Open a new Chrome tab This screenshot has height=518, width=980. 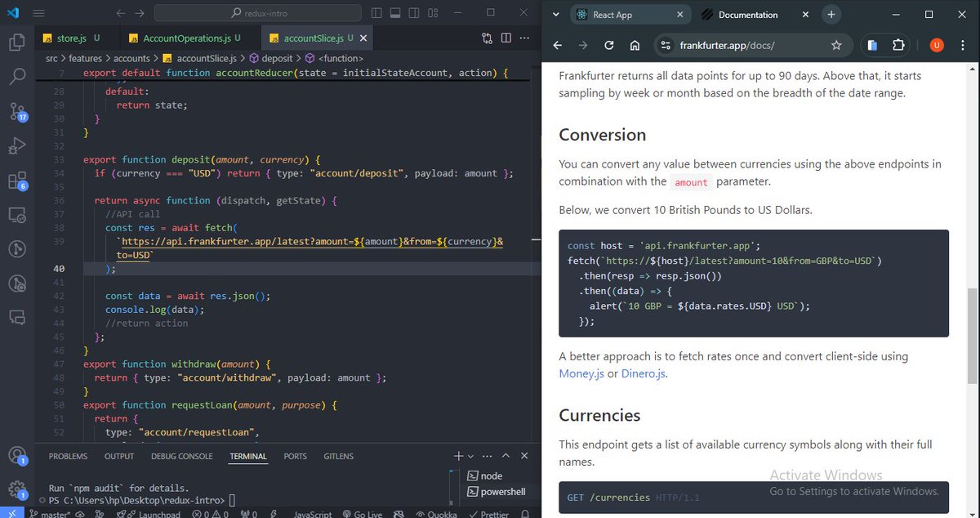[831, 15]
